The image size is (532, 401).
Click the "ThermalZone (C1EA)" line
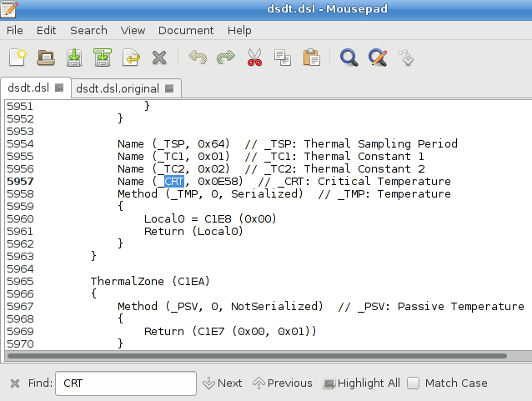[x=150, y=281]
